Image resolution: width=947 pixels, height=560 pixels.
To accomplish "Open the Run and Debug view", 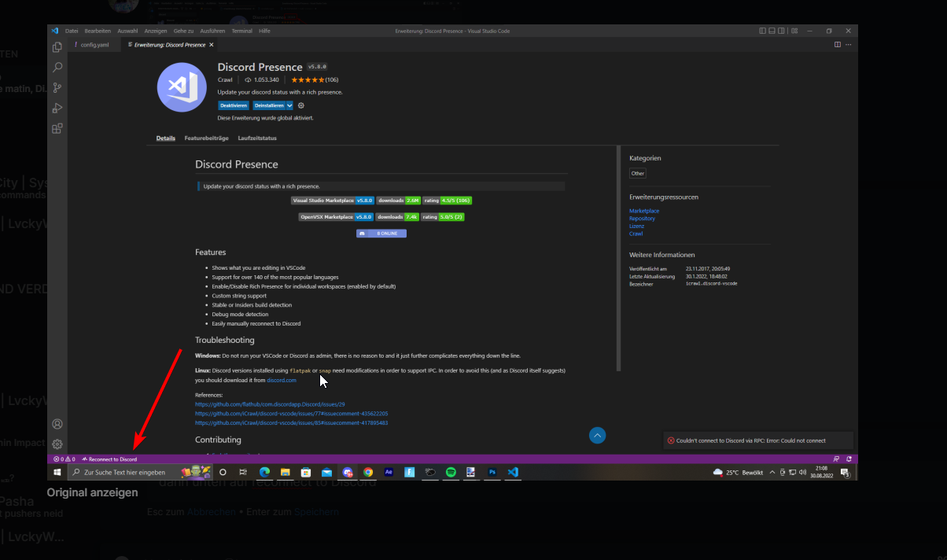I will click(57, 109).
